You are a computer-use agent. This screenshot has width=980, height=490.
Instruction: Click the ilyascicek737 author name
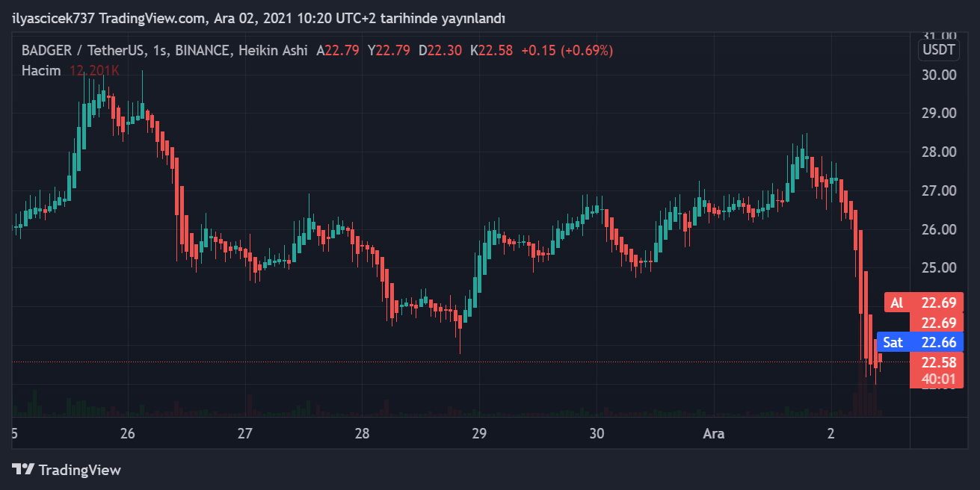[x=53, y=18]
